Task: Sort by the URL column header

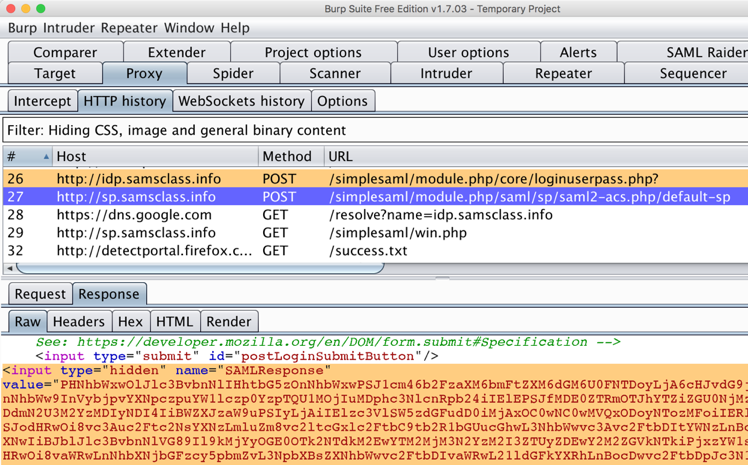Action: click(536, 156)
